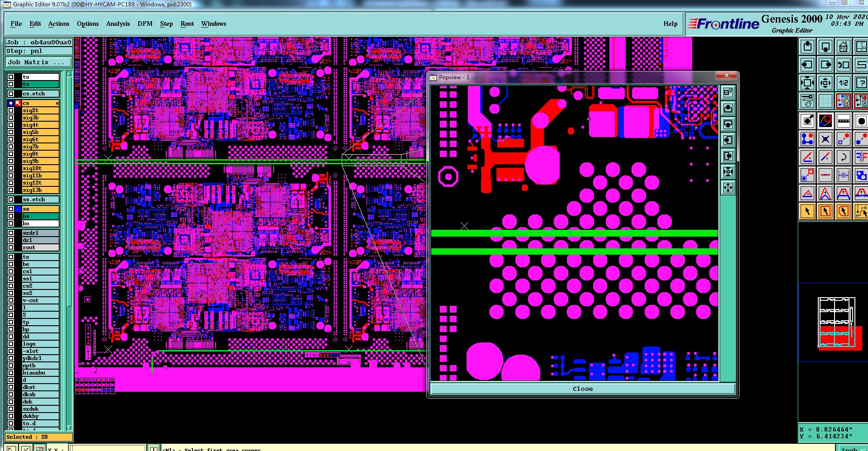Click the Help button

pos(670,24)
